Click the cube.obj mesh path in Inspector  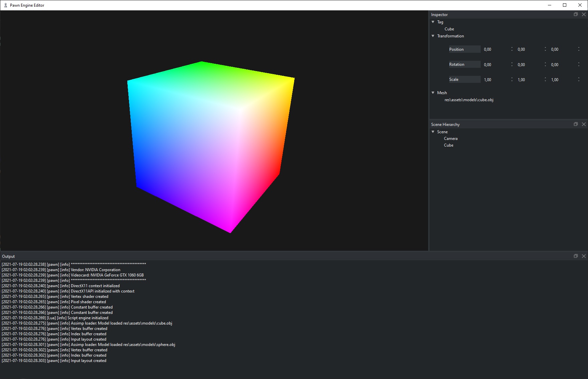click(x=469, y=100)
